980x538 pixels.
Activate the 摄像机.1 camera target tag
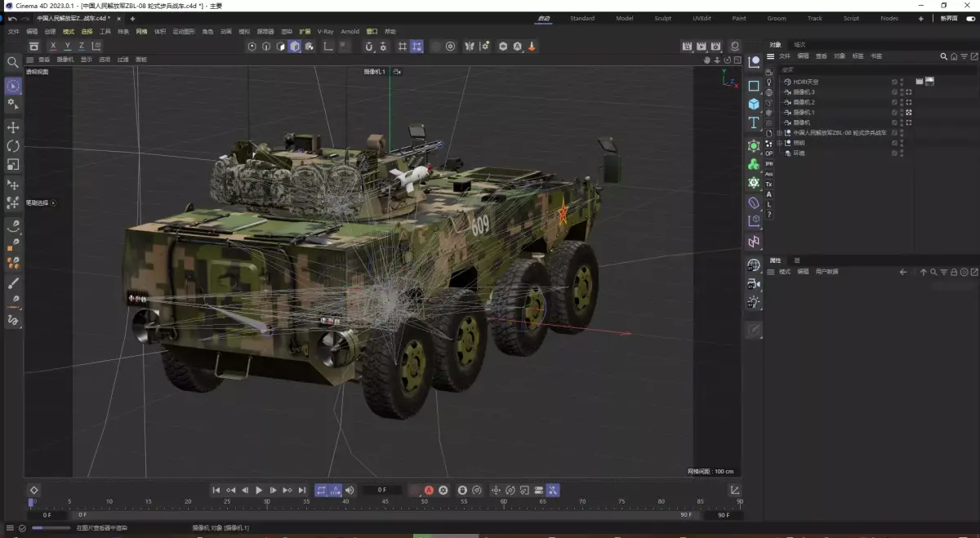909,112
